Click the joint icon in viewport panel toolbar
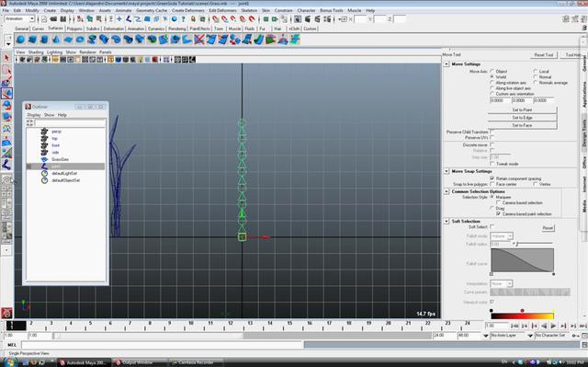Viewport: 588px width, 367px height. (x=192, y=60)
